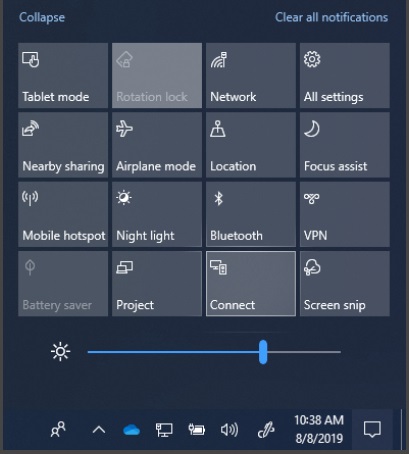The width and height of the screenshot is (409, 454).
Task: Open the OneDrive cloud tray icon
Action: click(x=131, y=430)
